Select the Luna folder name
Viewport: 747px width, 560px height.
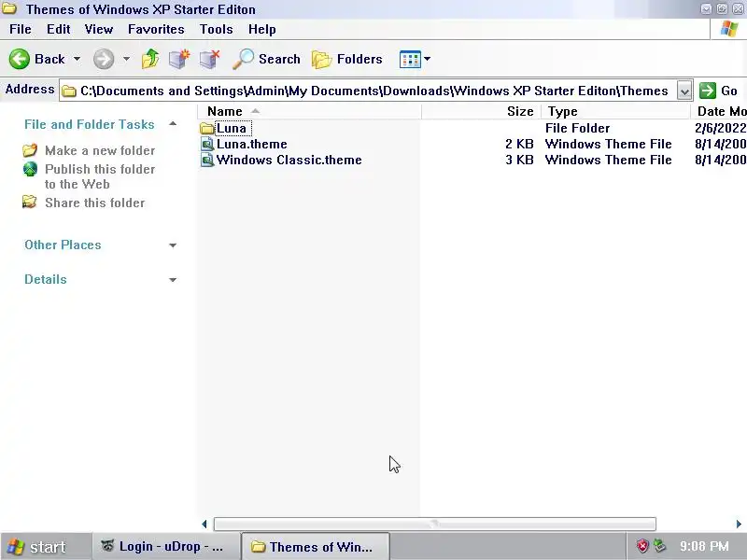click(x=232, y=128)
